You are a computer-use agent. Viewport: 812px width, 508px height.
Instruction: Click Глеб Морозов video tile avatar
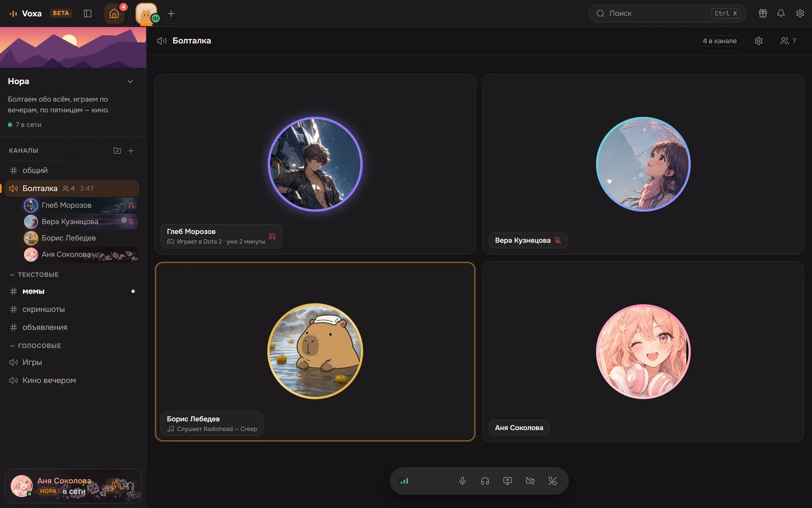coord(315,164)
